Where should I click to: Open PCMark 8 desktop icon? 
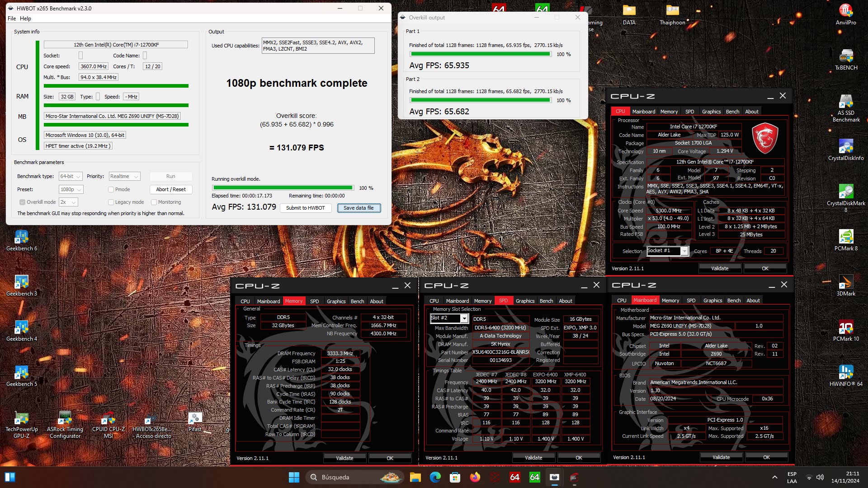846,240
